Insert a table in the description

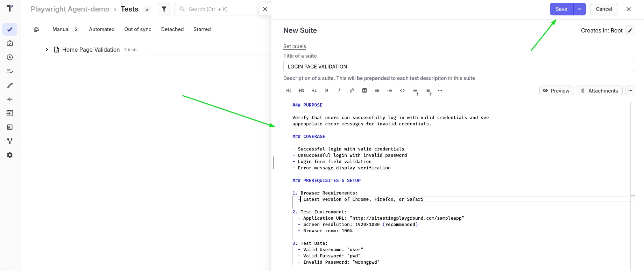point(365,90)
